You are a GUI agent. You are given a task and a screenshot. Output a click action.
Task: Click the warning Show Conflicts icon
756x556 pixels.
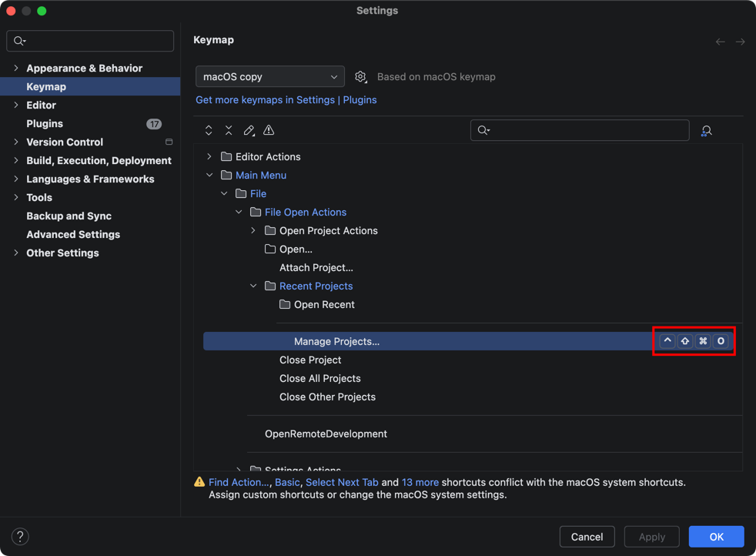[269, 131]
